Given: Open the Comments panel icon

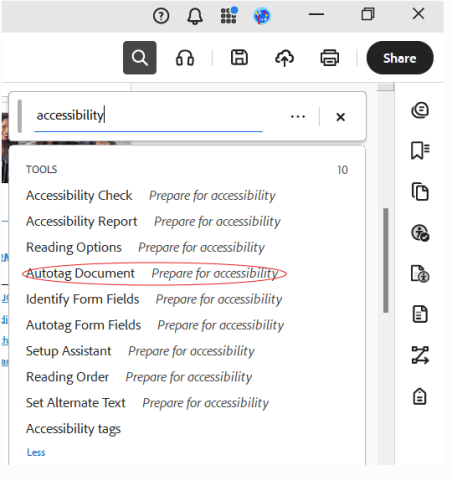Looking at the screenshot, I should coord(420,110).
